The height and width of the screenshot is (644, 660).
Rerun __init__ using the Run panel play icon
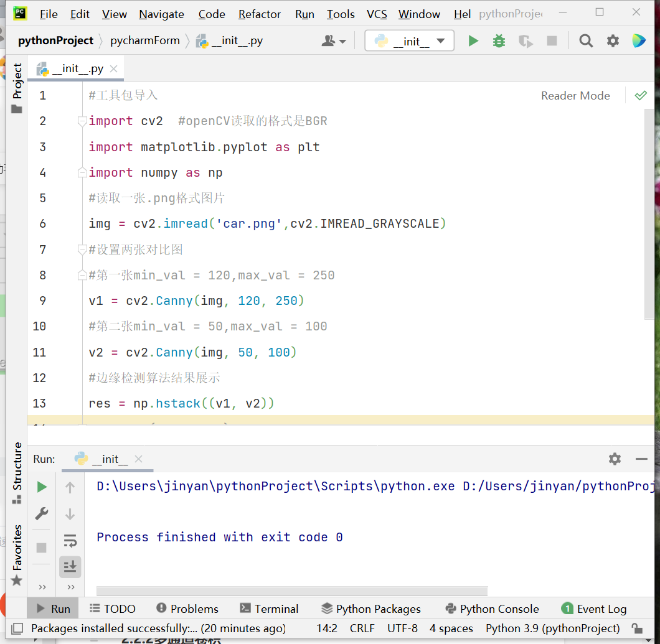(40, 487)
